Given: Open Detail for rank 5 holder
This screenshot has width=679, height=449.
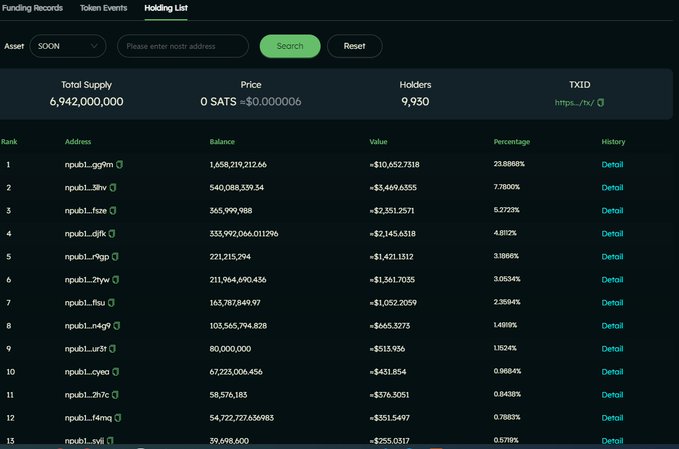Looking at the screenshot, I should pos(612,257).
